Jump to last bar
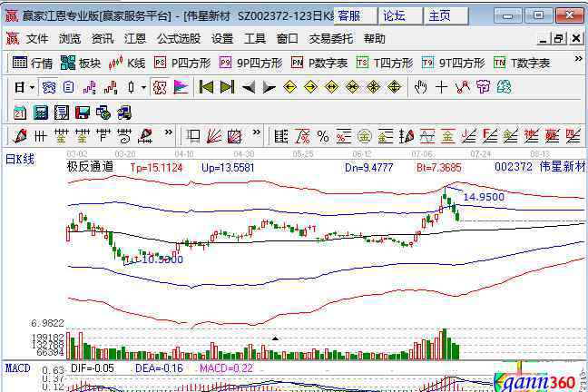 tap(227, 87)
